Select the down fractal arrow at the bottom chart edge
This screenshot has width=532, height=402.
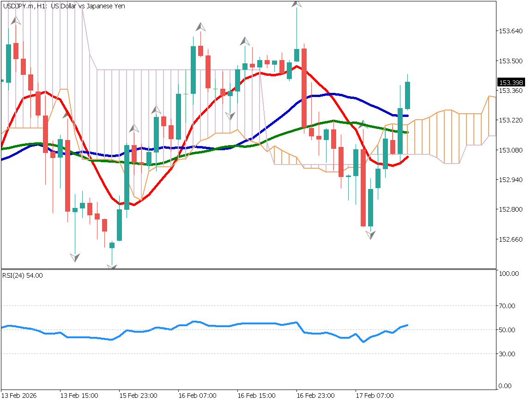click(112, 267)
